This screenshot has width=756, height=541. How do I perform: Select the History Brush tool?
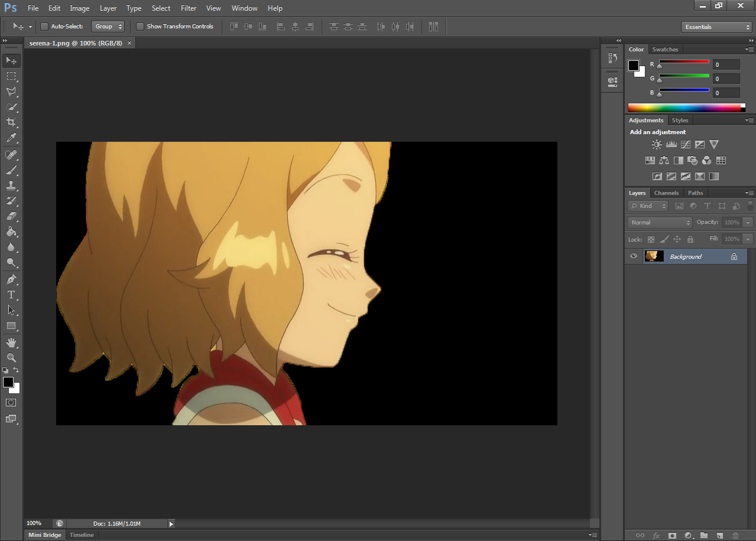click(x=11, y=201)
